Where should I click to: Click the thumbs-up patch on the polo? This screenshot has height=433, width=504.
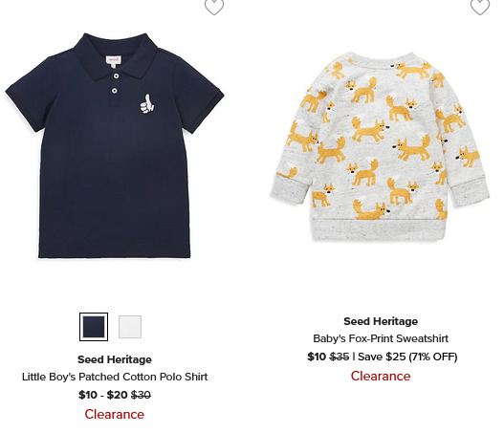pyautogui.click(x=147, y=104)
